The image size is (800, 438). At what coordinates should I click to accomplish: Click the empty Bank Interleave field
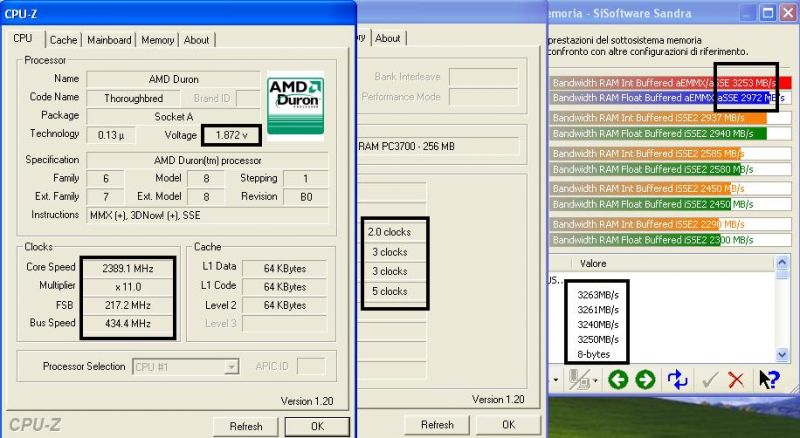pyautogui.click(x=483, y=77)
